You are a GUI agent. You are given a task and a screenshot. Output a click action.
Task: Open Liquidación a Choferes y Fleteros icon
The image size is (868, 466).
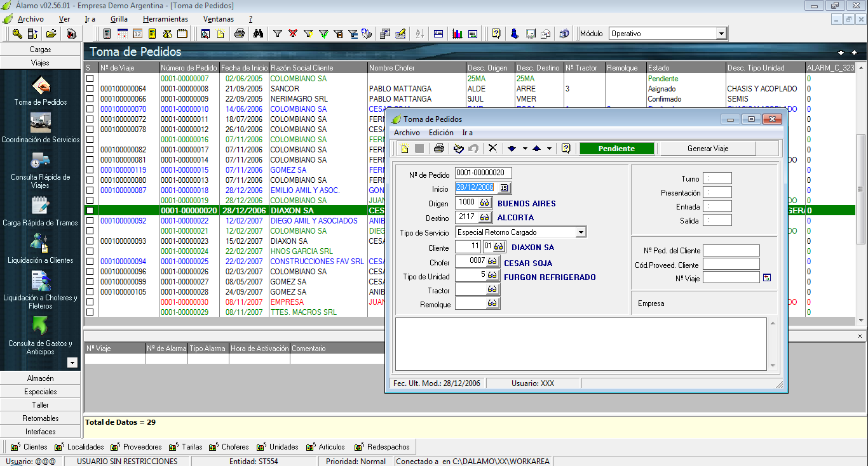coord(41,281)
